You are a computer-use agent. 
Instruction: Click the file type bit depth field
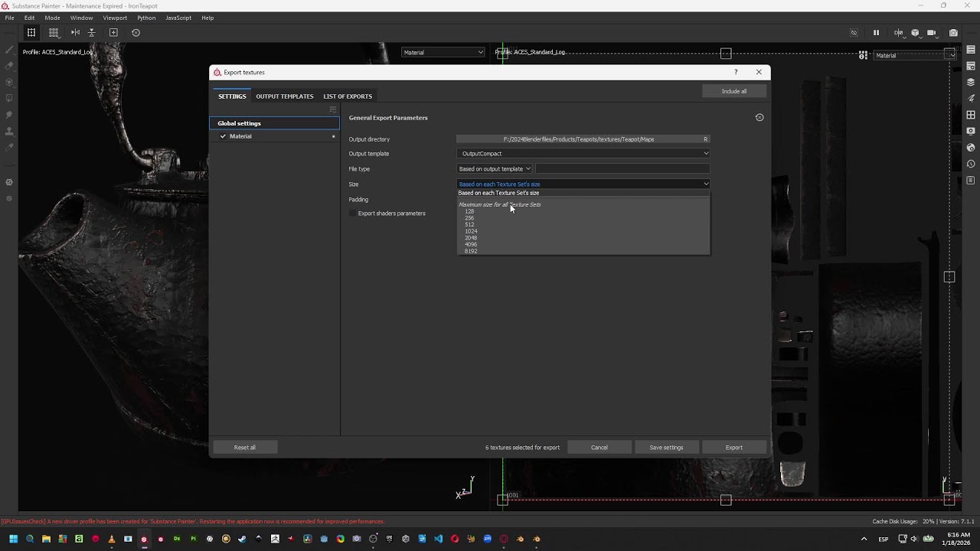tap(622, 169)
